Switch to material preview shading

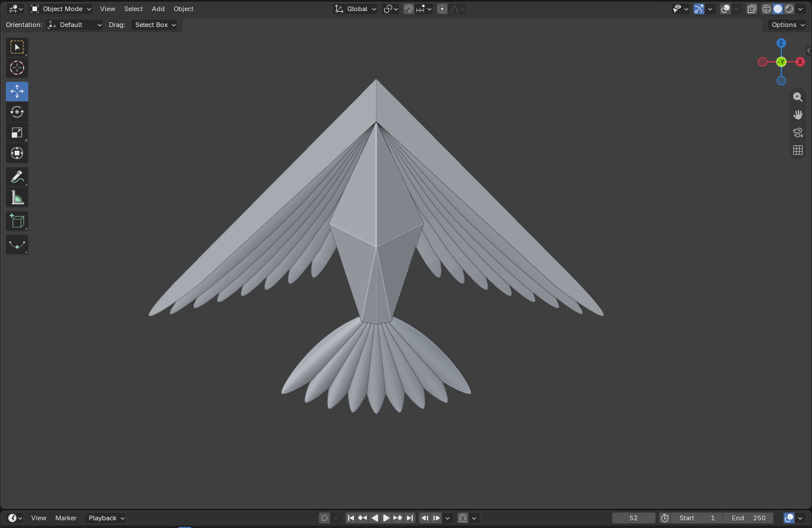789,9
